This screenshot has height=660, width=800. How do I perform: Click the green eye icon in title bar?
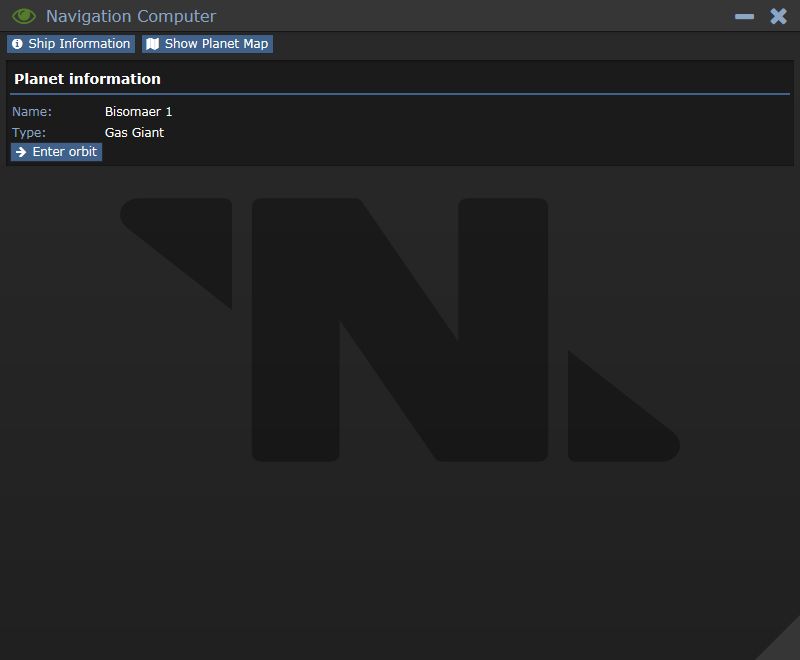[23, 16]
